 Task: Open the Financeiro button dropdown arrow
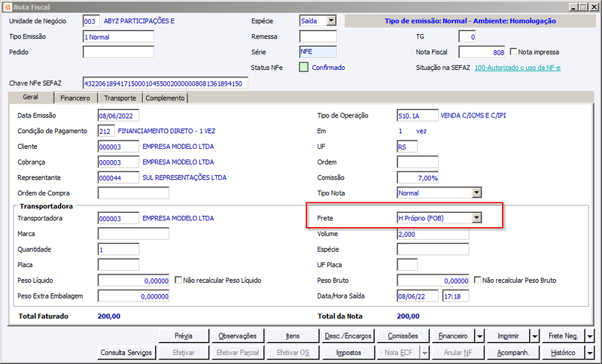(x=480, y=336)
